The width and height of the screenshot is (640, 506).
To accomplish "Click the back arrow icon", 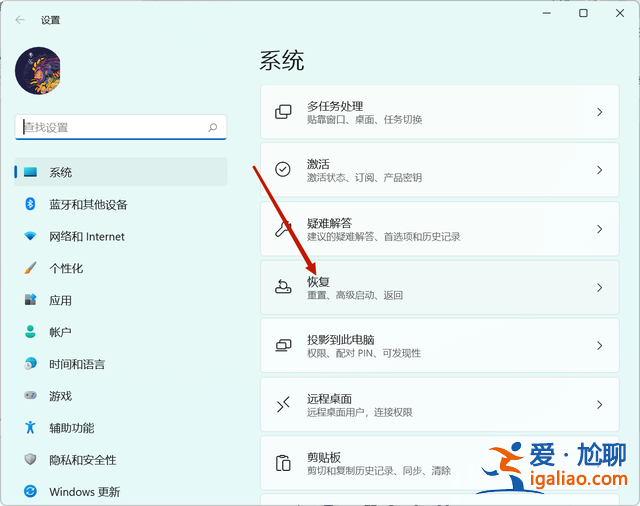I will point(20,20).
